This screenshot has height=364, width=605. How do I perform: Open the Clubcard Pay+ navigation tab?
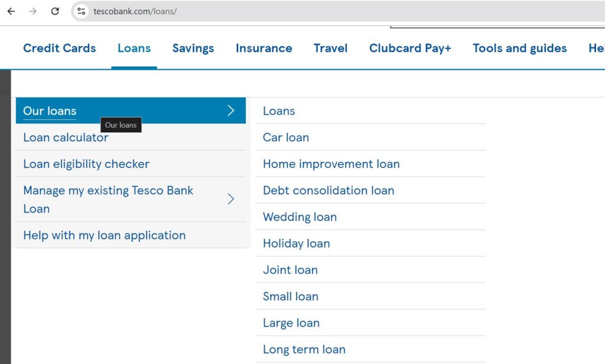click(410, 48)
